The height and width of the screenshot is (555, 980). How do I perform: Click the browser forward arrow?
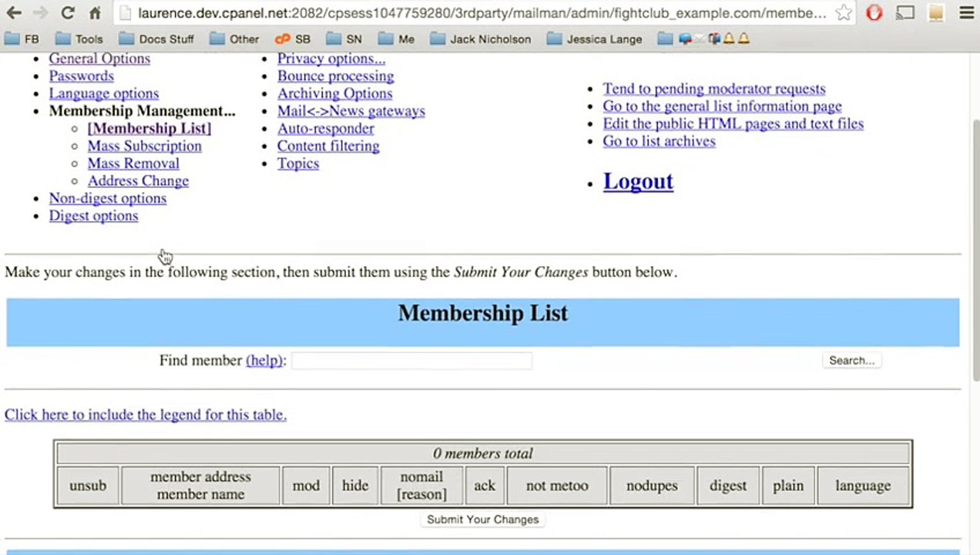coord(40,13)
